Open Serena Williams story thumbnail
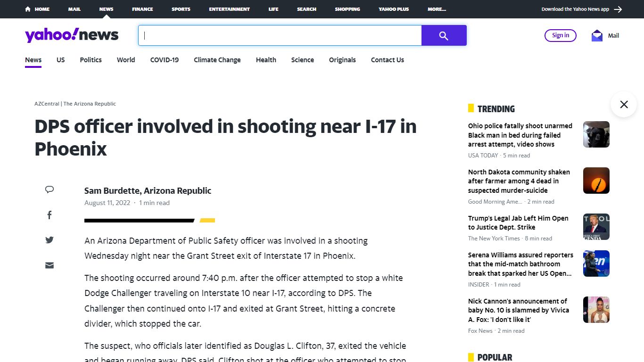 (x=596, y=263)
